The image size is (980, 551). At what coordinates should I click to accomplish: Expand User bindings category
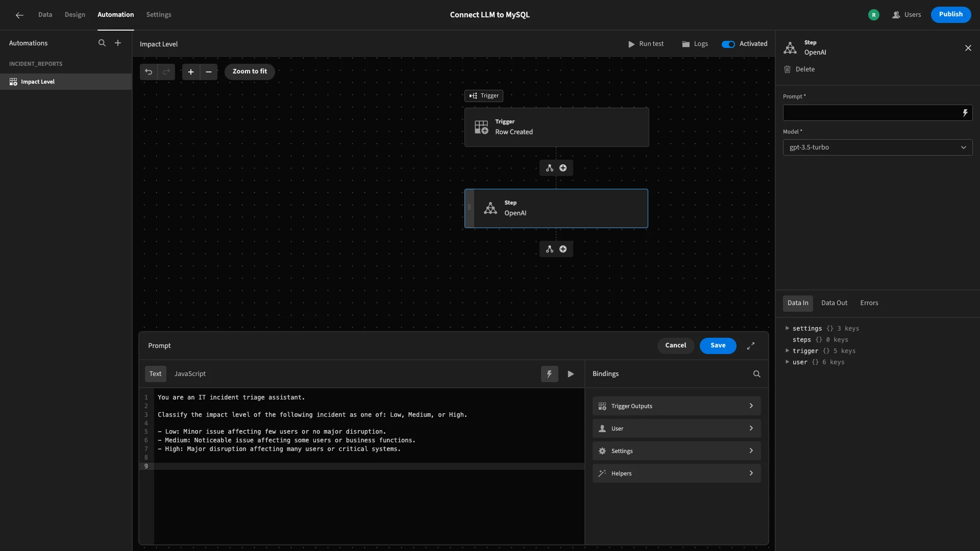[676, 429]
